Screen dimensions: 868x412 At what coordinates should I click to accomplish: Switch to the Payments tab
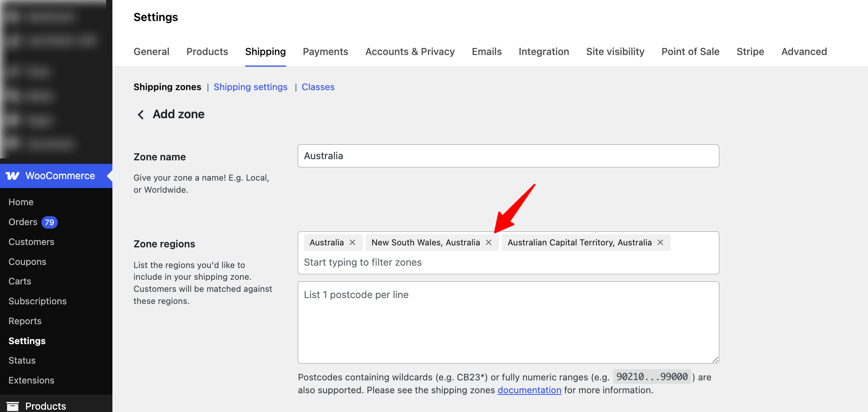pyautogui.click(x=325, y=51)
